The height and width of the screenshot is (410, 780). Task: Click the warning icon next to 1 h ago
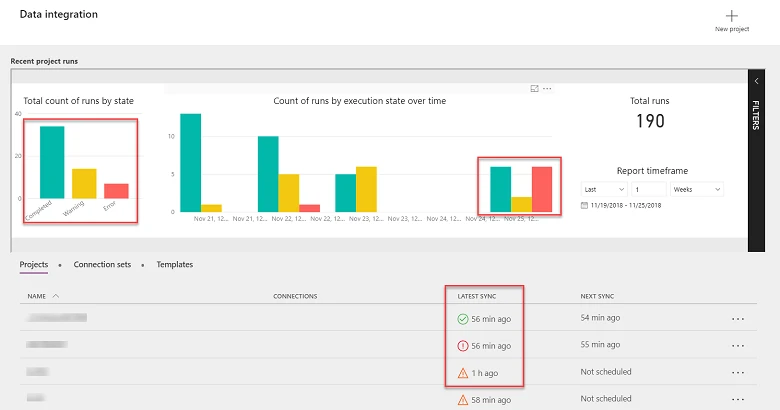pos(462,373)
